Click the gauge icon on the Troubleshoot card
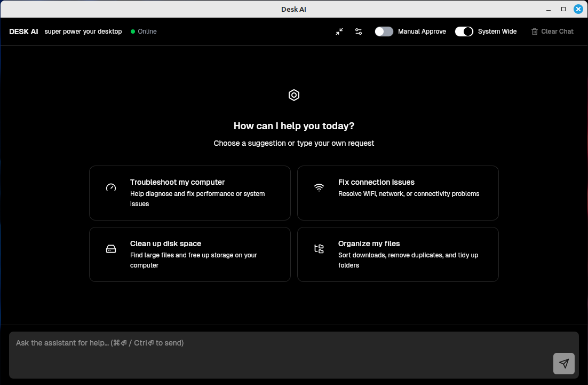 pyautogui.click(x=111, y=187)
